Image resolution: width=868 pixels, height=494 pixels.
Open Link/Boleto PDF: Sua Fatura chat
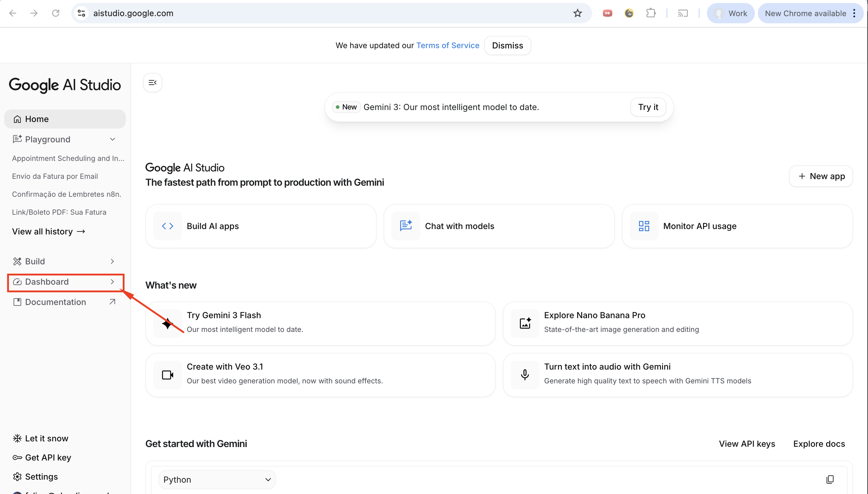[x=59, y=212]
